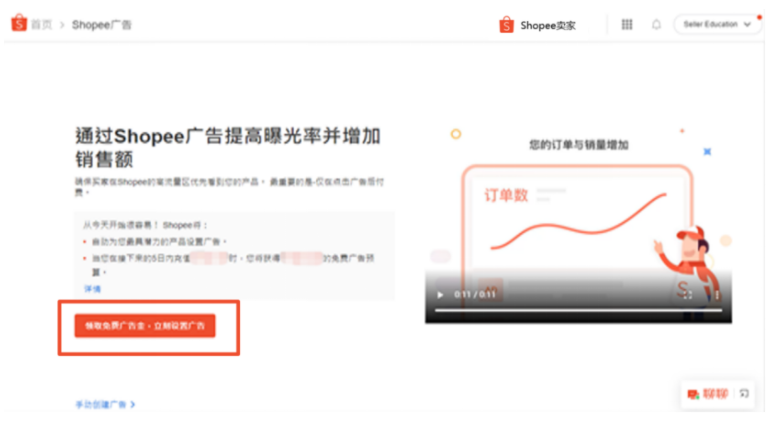Open the manual ad creation link
Image resolution: width=777 pixels, height=427 pixels.
[105, 405]
